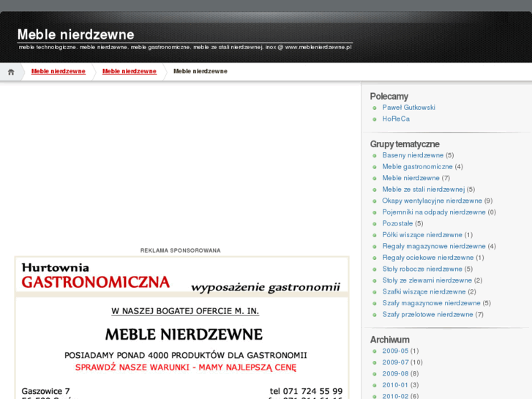The width and height of the screenshot is (532, 399).
Task: Open Baseny nierdzewne category
Action: tap(413, 155)
